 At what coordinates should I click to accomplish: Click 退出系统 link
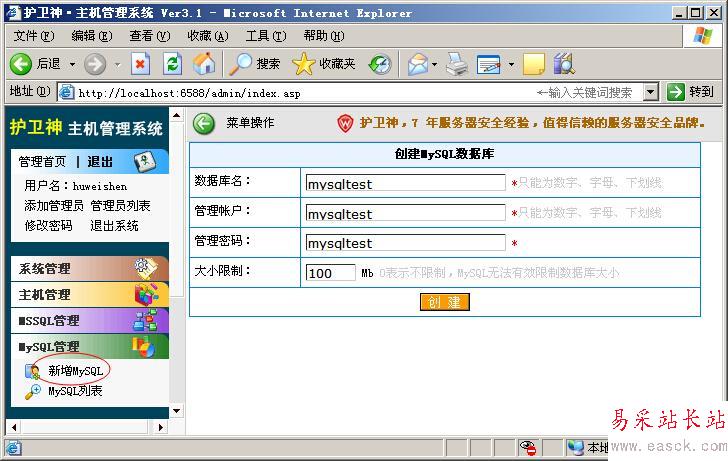(x=114, y=226)
